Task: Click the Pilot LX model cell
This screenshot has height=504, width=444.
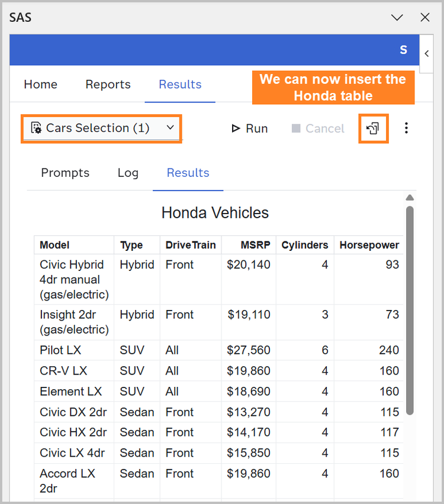Action: point(74,350)
